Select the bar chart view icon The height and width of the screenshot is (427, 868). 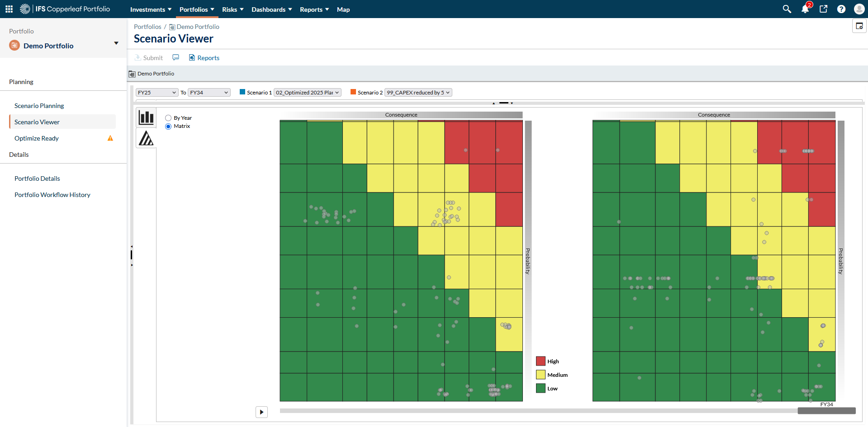(x=146, y=117)
